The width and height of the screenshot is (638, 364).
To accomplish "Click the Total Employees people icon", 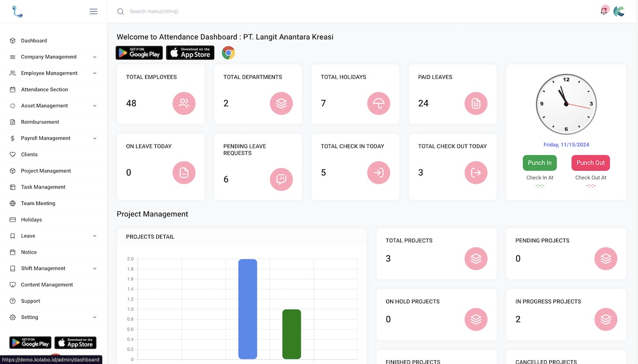I will (184, 104).
